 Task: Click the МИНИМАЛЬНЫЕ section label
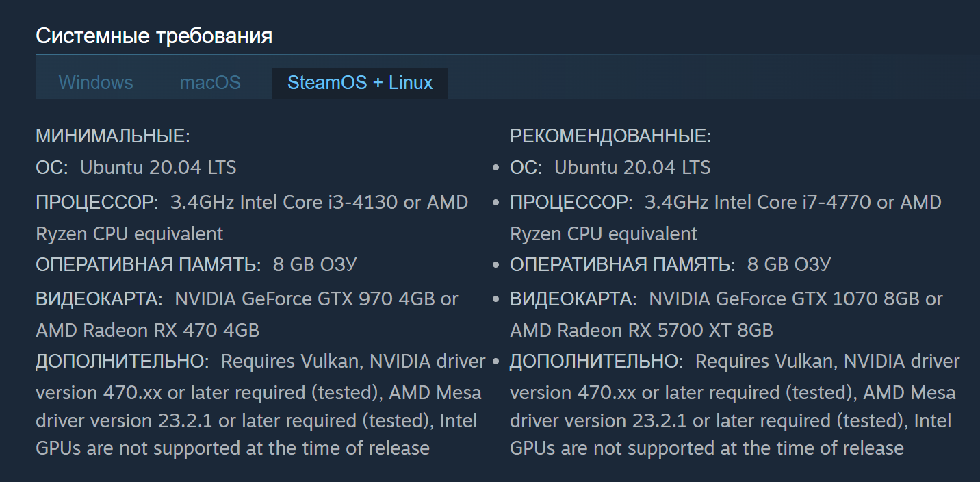(x=113, y=136)
